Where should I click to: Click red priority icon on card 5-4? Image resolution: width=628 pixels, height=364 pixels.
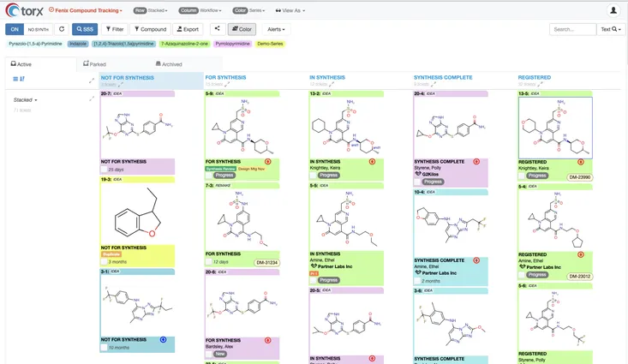tap(581, 254)
